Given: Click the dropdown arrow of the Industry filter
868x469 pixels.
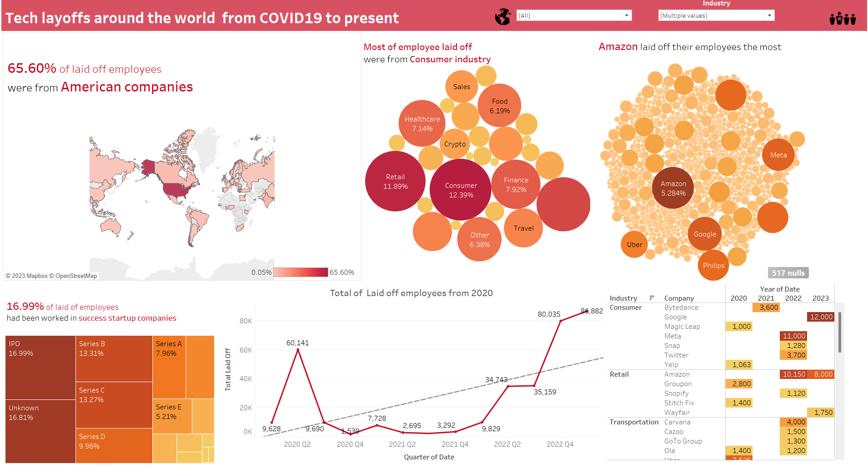Looking at the screenshot, I should click(x=769, y=15).
